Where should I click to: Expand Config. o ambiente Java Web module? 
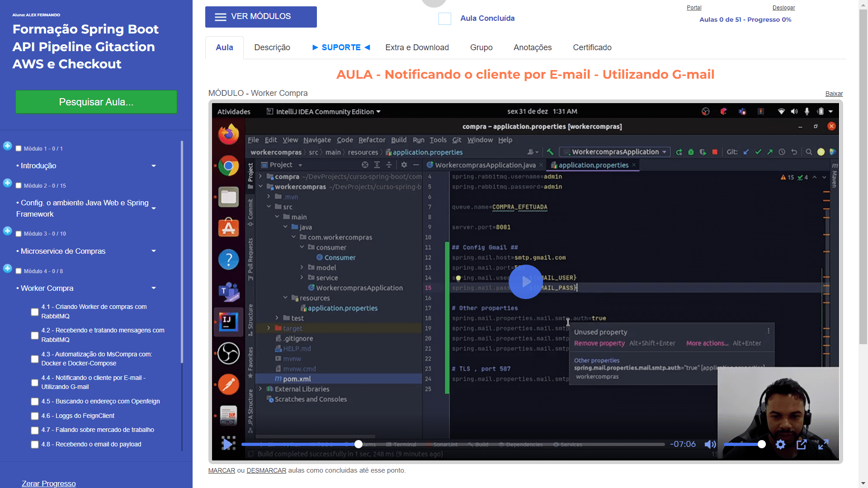(154, 208)
